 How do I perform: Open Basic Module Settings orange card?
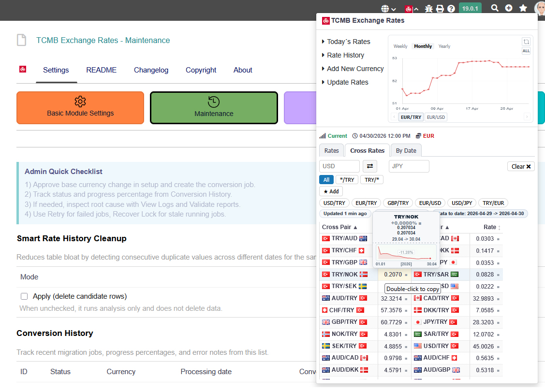[x=80, y=108]
